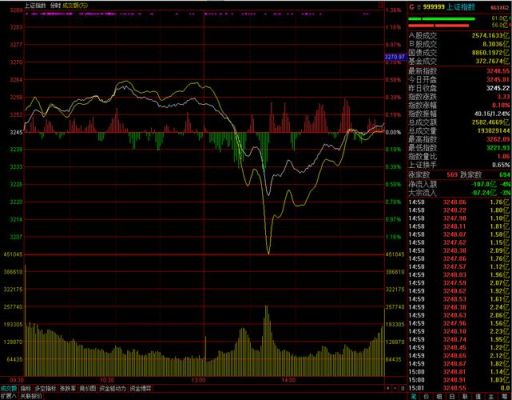Click the green 笔 tab under the tick list
512x400 pixels.
tap(413, 397)
